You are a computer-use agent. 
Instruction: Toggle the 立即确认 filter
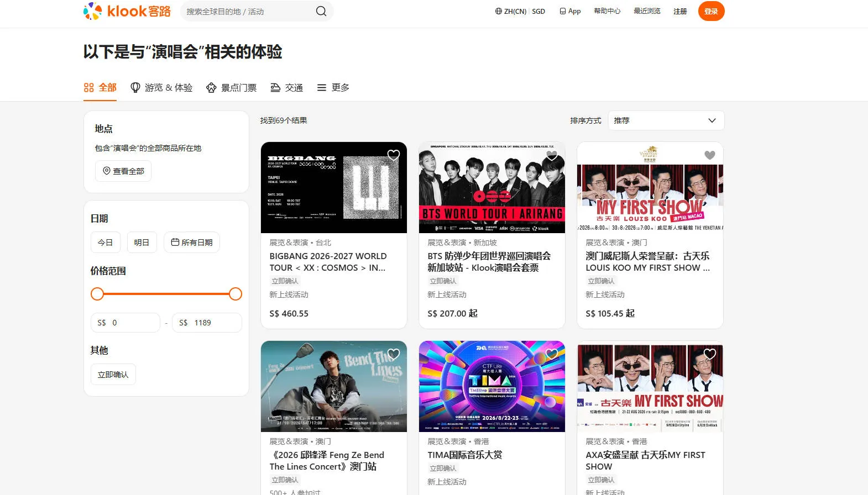click(x=113, y=375)
